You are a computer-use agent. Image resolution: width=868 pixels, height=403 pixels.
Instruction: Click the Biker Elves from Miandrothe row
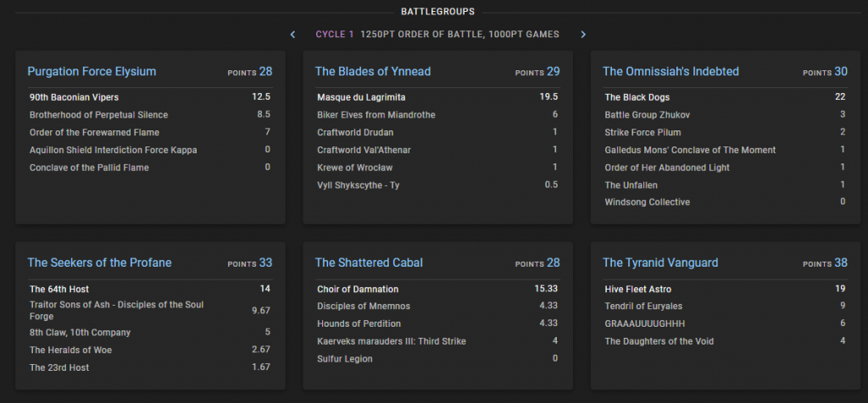[x=378, y=115]
